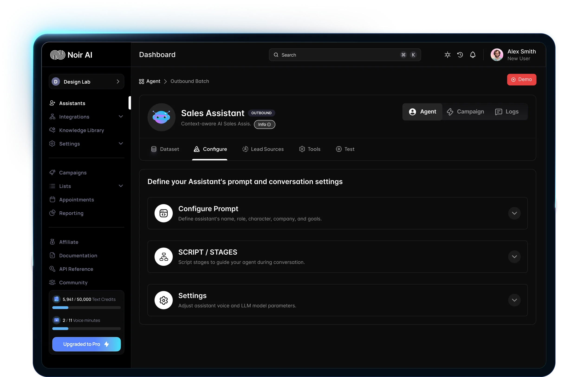Select the Assistants icon in the sidebar

(x=53, y=103)
